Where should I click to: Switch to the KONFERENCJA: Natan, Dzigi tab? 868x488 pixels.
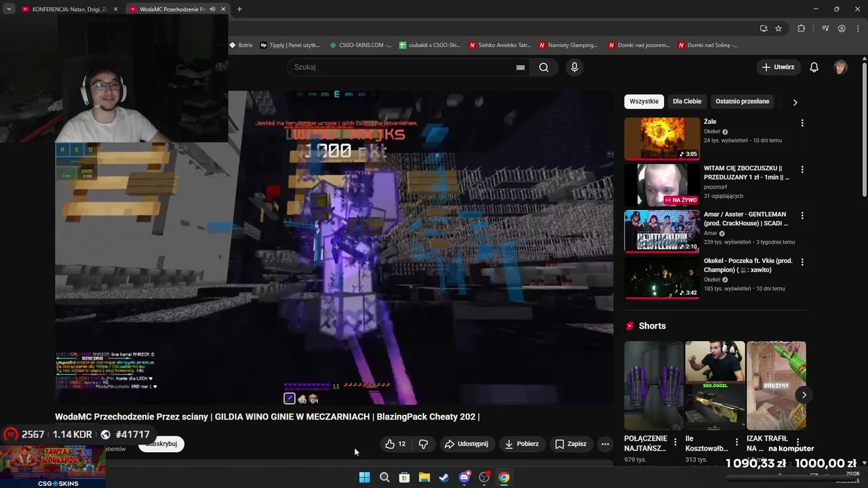[x=69, y=9]
